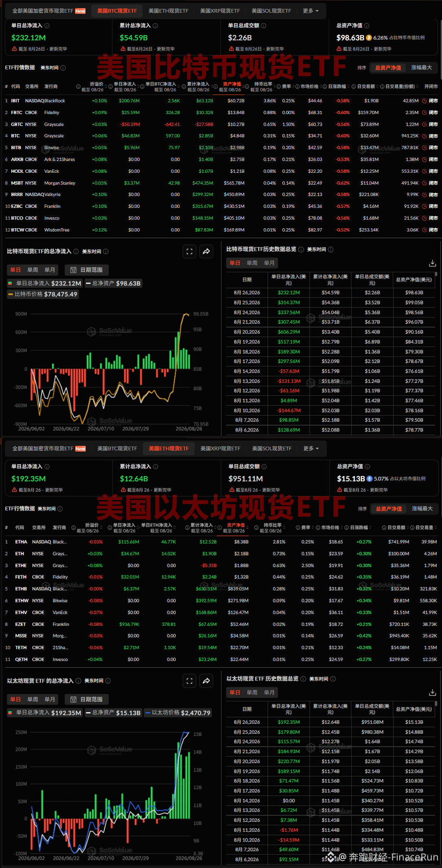Open the GBTC ticker row link
This screenshot has width=442, height=868.
pos(17,124)
